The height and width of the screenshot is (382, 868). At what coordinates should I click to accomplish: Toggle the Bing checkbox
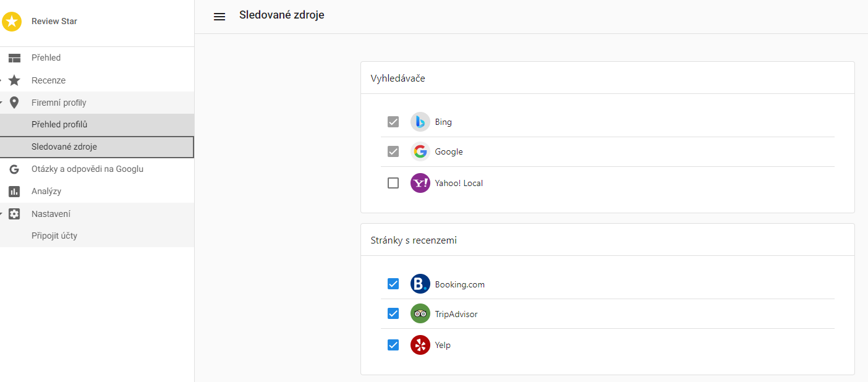pos(393,122)
